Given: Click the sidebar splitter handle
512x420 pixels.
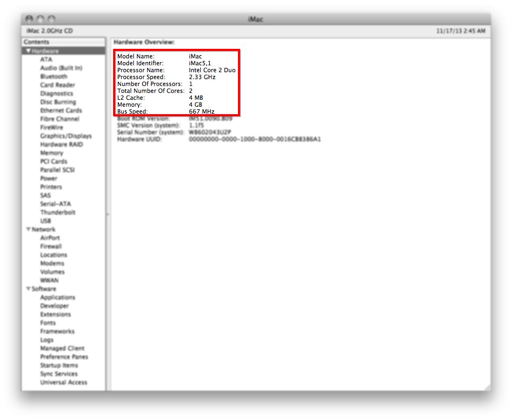Looking at the screenshot, I should [108, 215].
